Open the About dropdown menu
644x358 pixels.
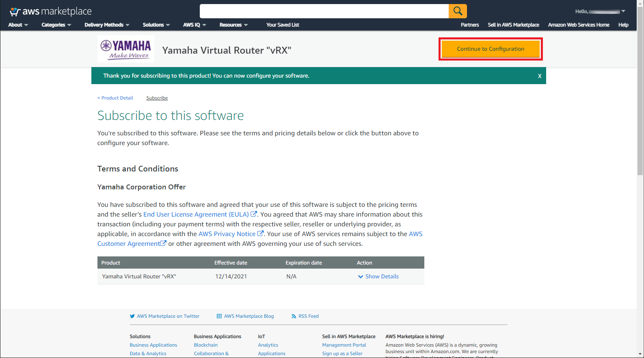coord(18,25)
